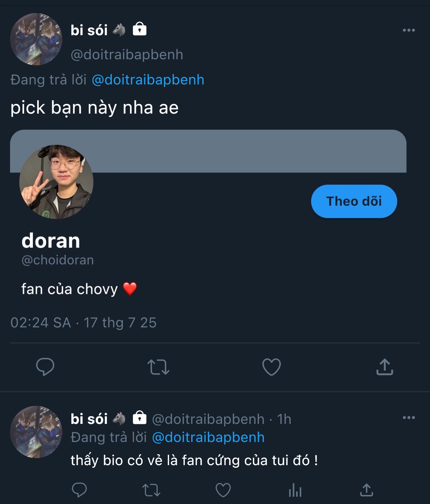Reply to the main tweet
The image size is (430, 504).
45,367
